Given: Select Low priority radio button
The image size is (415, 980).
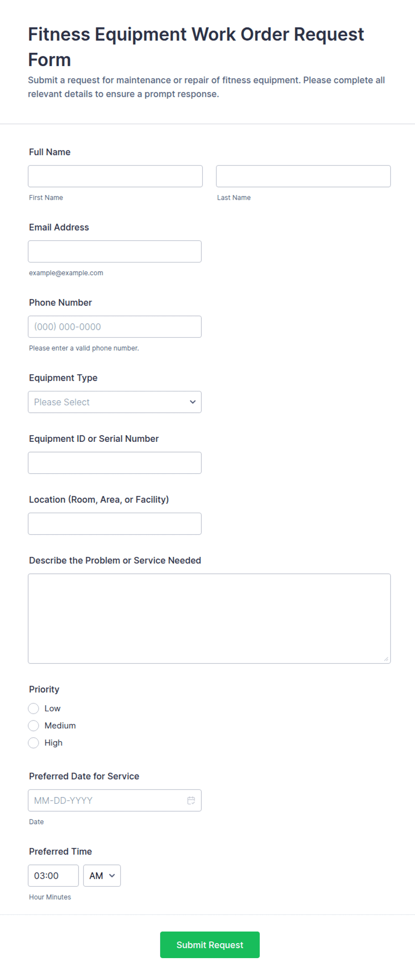Looking at the screenshot, I should pyautogui.click(x=33, y=708).
